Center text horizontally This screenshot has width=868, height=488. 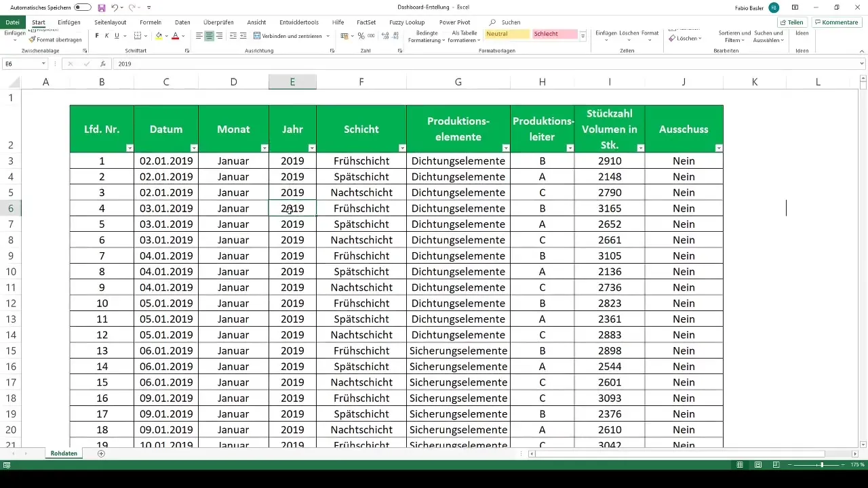coord(209,36)
